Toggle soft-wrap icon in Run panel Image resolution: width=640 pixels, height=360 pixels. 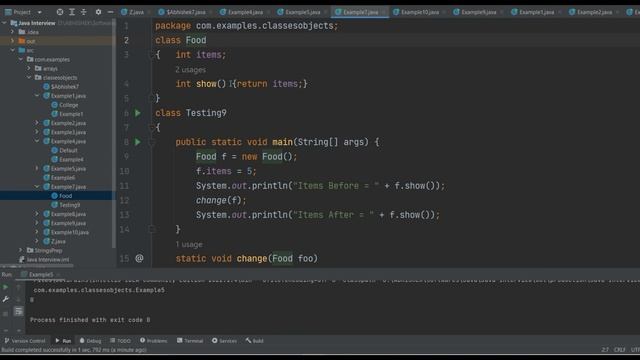click(x=18, y=311)
